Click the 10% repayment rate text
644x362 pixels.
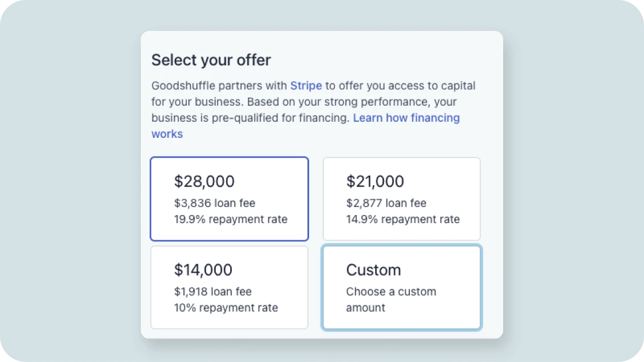click(x=226, y=308)
